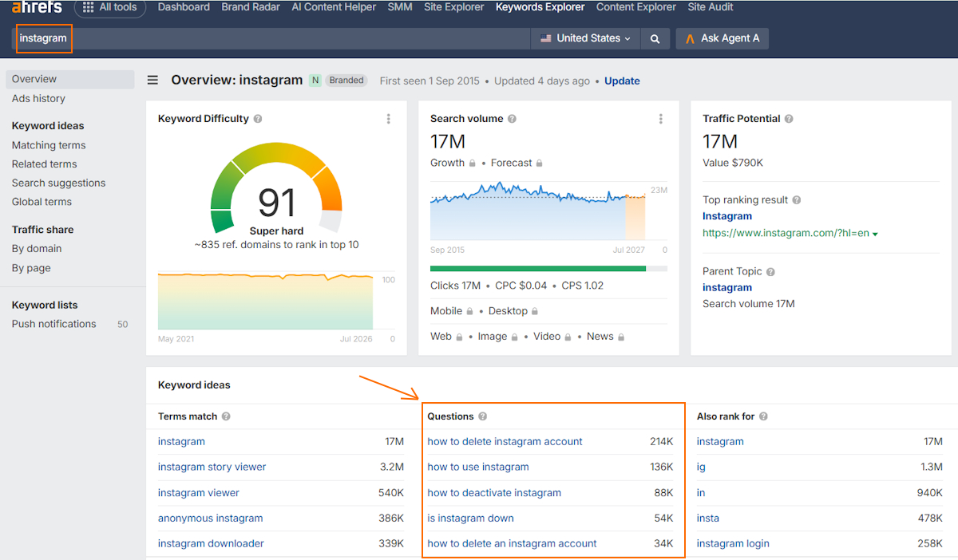Open question how to use instagram

click(478, 467)
